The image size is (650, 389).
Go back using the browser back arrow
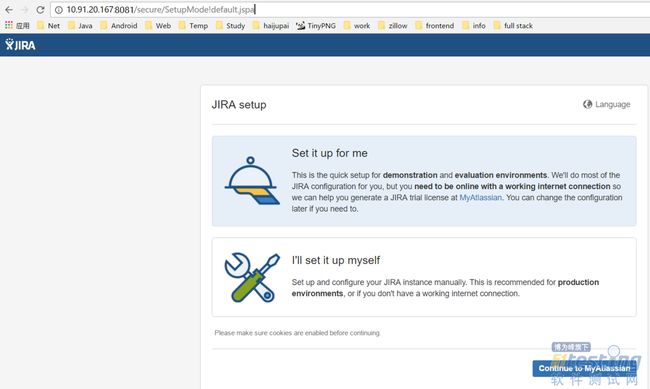click(9, 10)
